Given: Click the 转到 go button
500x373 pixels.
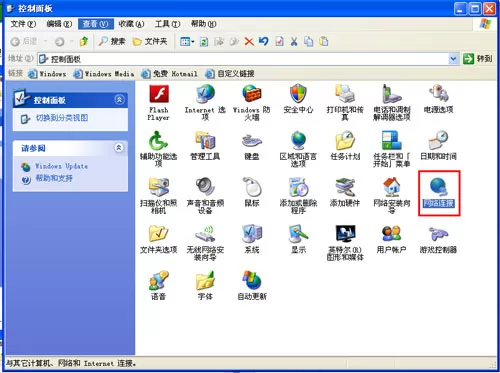Looking at the screenshot, I should (478, 59).
